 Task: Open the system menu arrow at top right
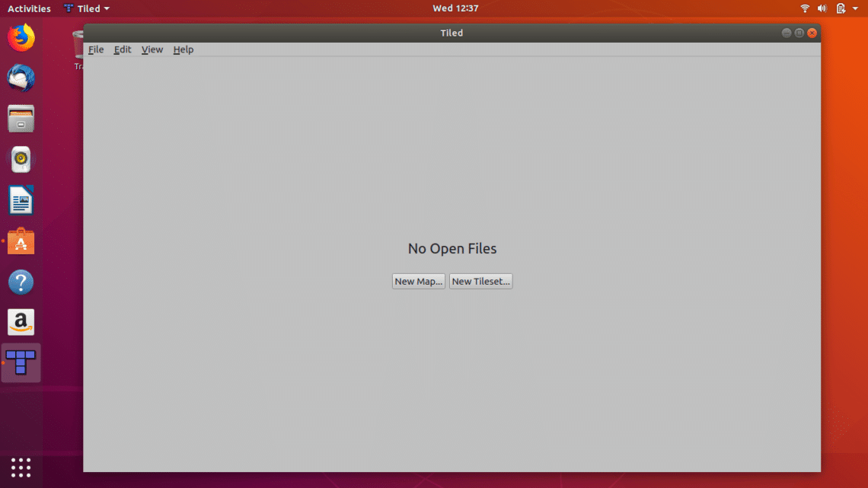[x=855, y=8]
